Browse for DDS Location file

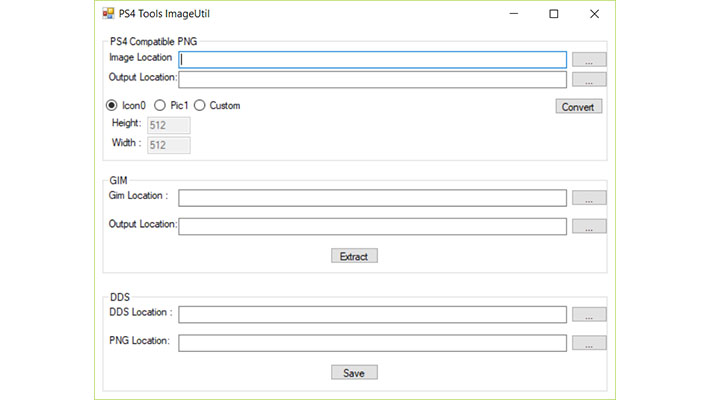589,314
